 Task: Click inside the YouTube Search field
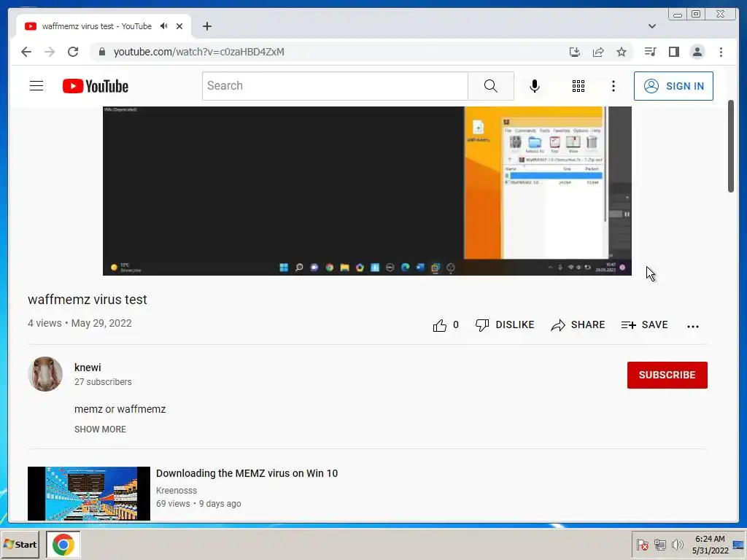coord(335,86)
